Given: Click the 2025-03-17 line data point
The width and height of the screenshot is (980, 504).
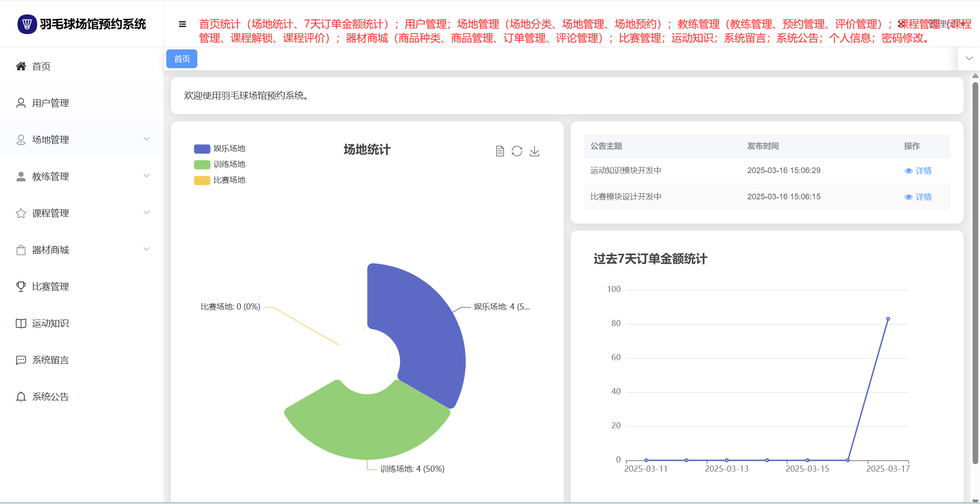Looking at the screenshot, I should click(888, 319).
